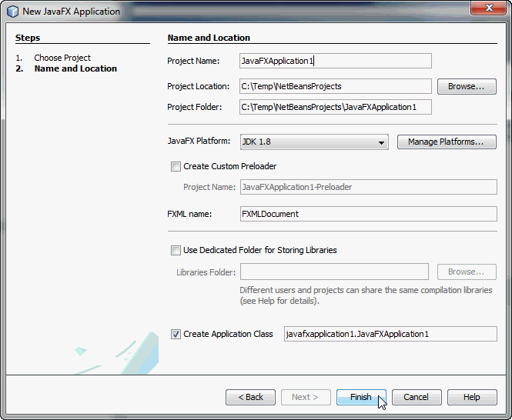Focus the Project Name field with JavaFXApplication1

tap(336, 61)
